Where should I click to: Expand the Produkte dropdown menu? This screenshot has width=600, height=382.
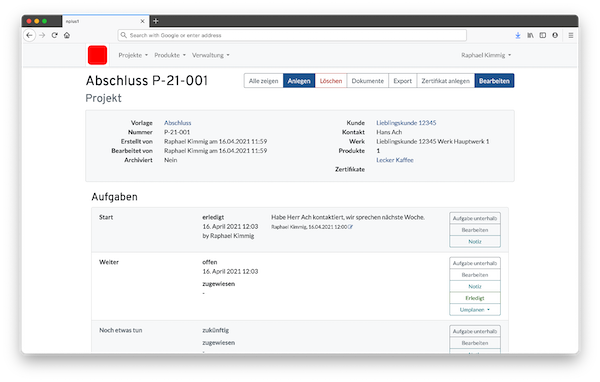[170, 55]
